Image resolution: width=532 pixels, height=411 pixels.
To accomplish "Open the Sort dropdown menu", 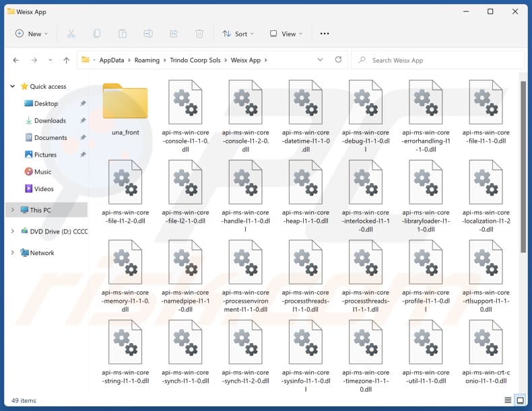I will tap(238, 34).
